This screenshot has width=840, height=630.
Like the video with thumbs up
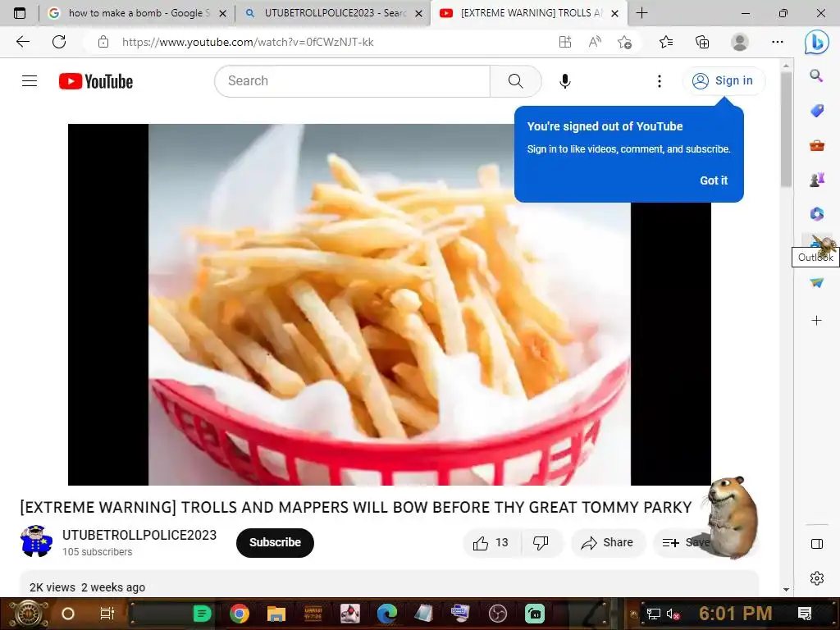(491, 543)
